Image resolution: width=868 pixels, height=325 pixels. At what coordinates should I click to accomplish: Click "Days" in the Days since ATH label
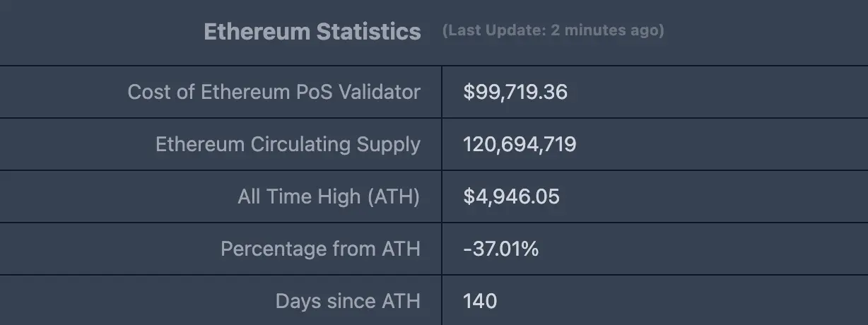coord(298,301)
